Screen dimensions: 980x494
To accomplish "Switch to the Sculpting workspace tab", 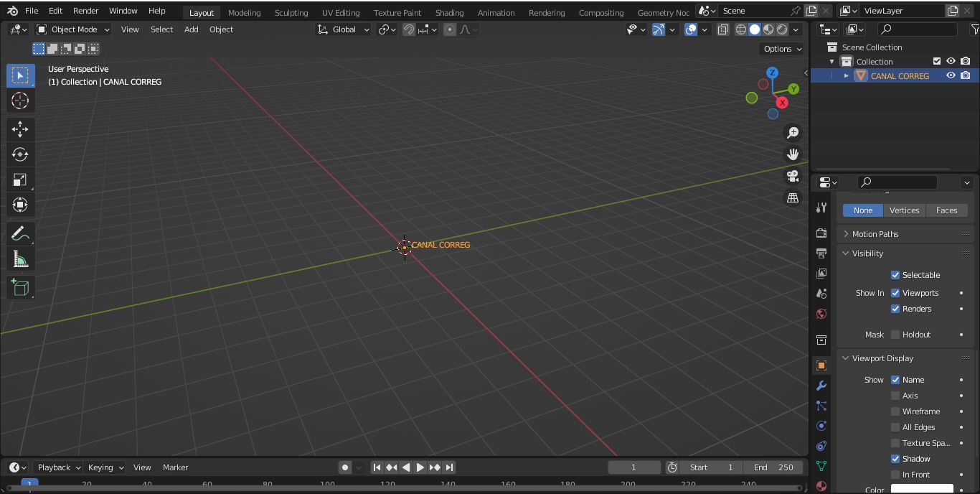I will pos(291,12).
